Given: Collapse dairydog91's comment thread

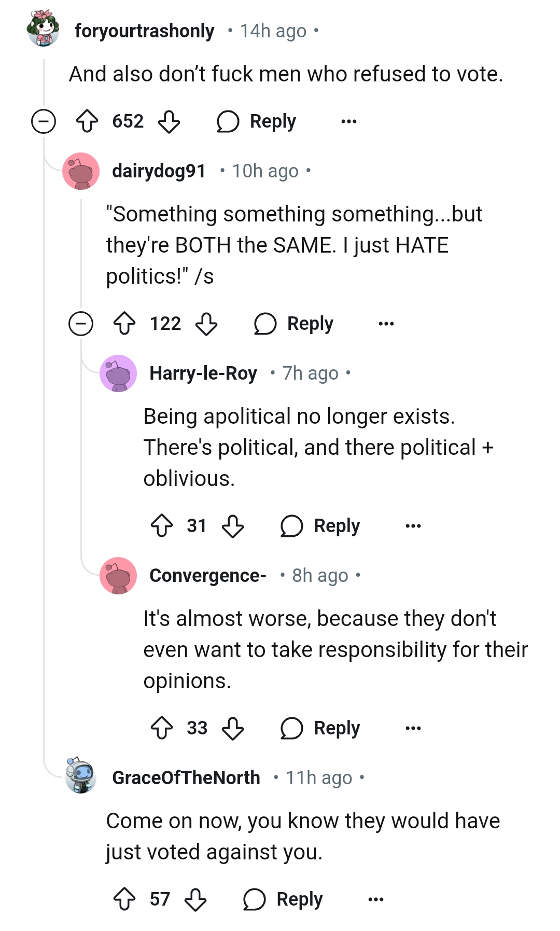Looking at the screenshot, I should pos(81,324).
